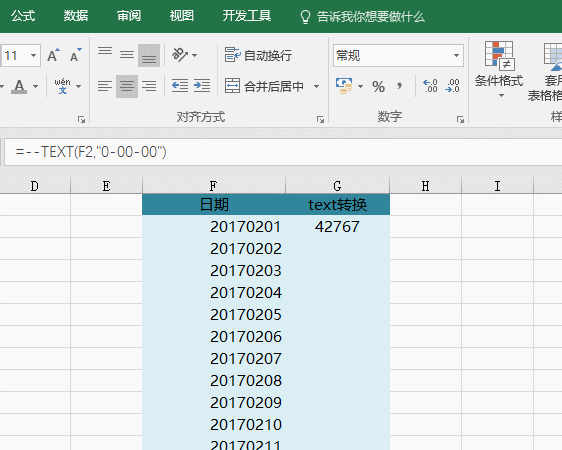Click the Increase Font Size icon
Screen dimensions: 562x450
tap(53, 55)
